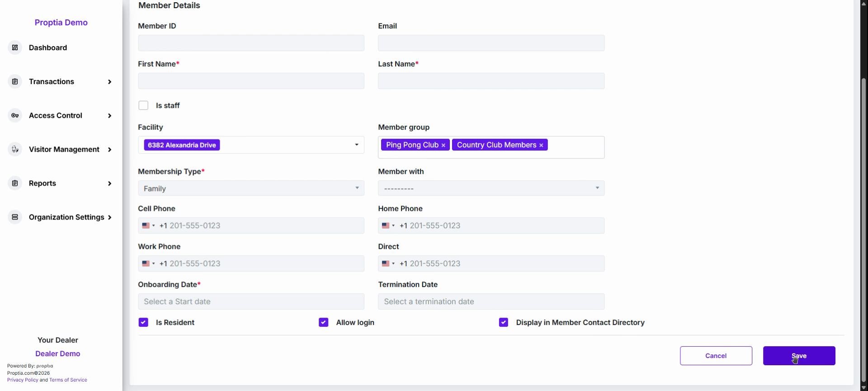The height and width of the screenshot is (391, 868).
Task: Click the Save button
Action: tap(799, 356)
